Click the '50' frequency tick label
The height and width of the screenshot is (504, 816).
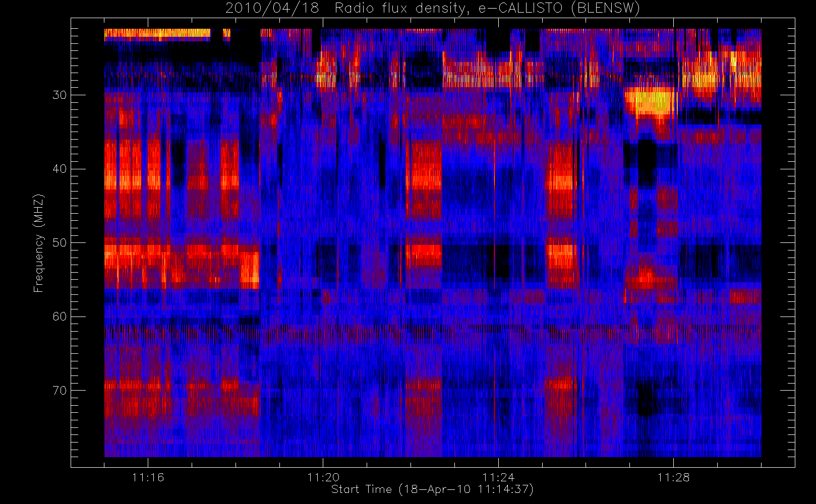point(60,243)
